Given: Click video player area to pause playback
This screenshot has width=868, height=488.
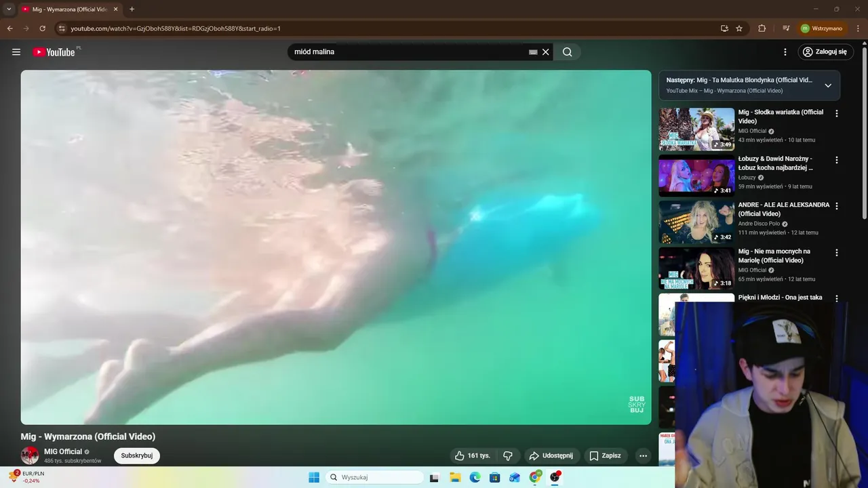Looking at the screenshot, I should (336, 247).
